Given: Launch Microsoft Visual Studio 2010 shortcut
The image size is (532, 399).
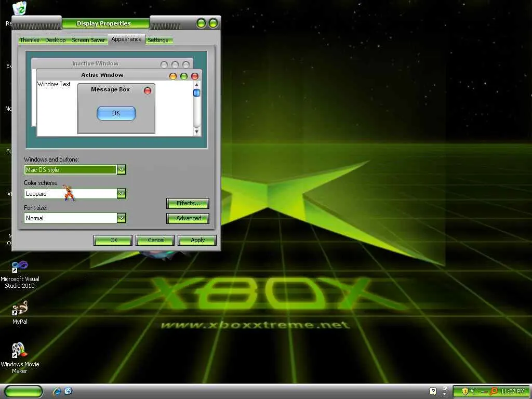Looking at the screenshot, I should tap(20, 274).
